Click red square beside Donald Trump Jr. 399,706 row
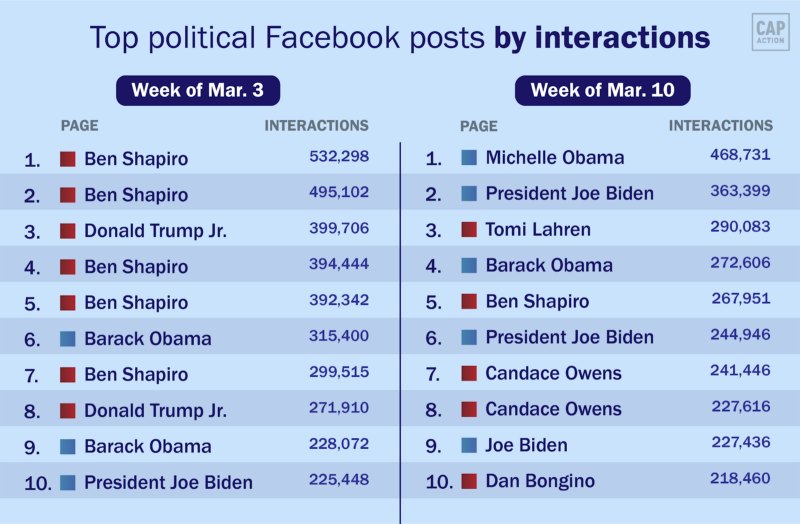 point(68,231)
